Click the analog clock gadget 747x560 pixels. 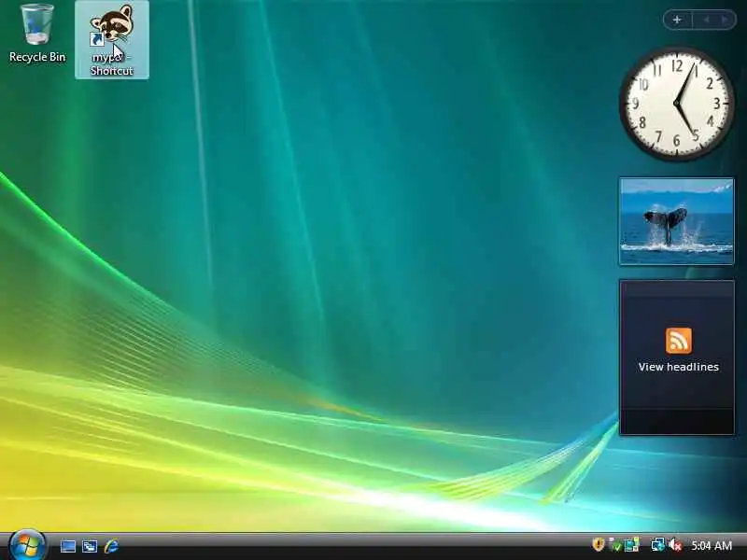pos(676,104)
